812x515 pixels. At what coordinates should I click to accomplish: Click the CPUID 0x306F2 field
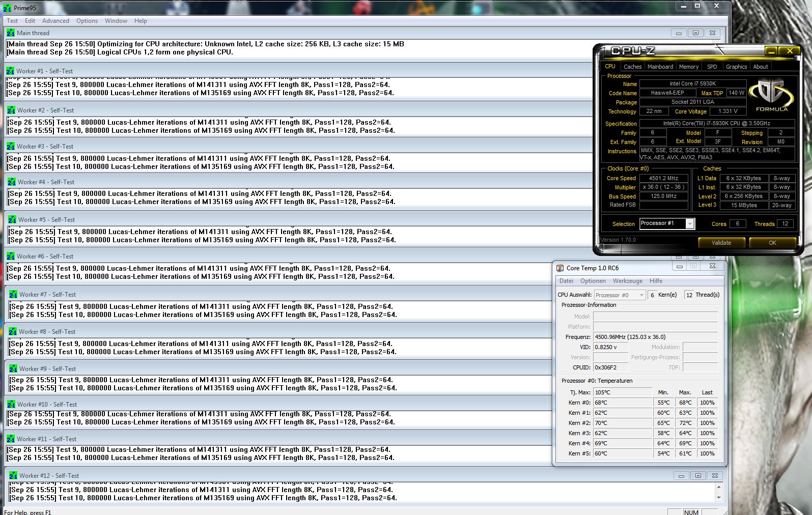(x=610, y=367)
